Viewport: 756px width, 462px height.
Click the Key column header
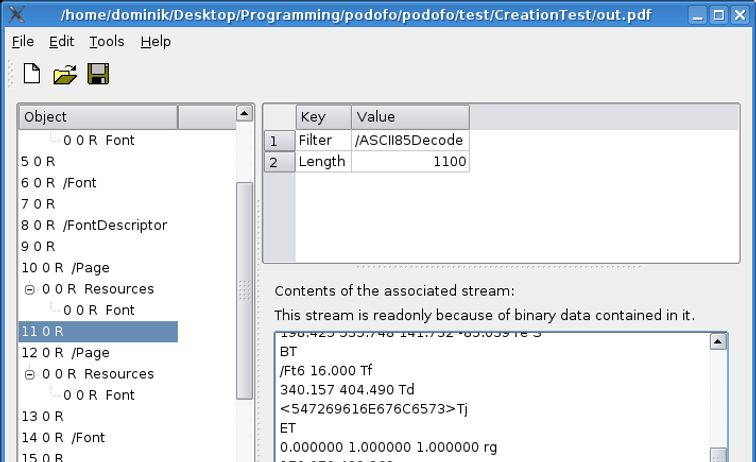pyautogui.click(x=323, y=117)
